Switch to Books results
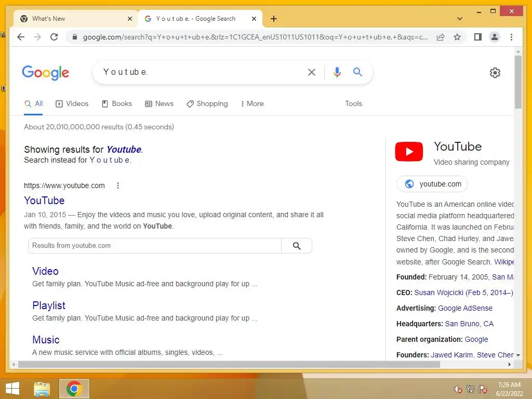The image size is (532, 399). (x=117, y=104)
